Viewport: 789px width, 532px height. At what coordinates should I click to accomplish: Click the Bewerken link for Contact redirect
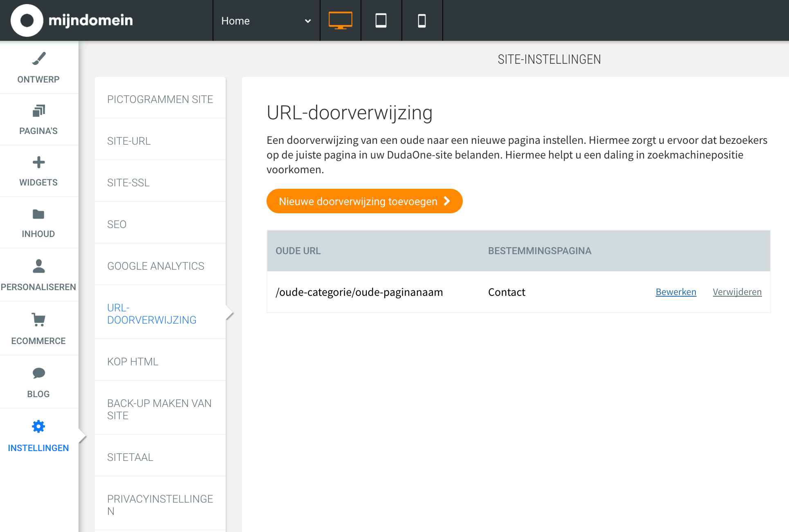click(x=676, y=292)
